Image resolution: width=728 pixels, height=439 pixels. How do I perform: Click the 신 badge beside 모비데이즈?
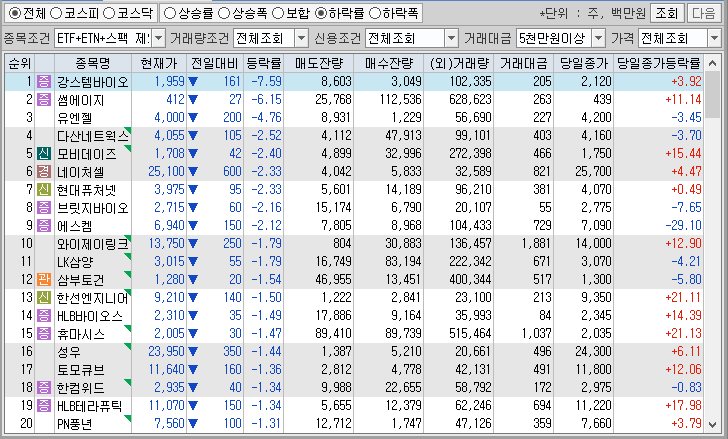(x=44, y=153)
